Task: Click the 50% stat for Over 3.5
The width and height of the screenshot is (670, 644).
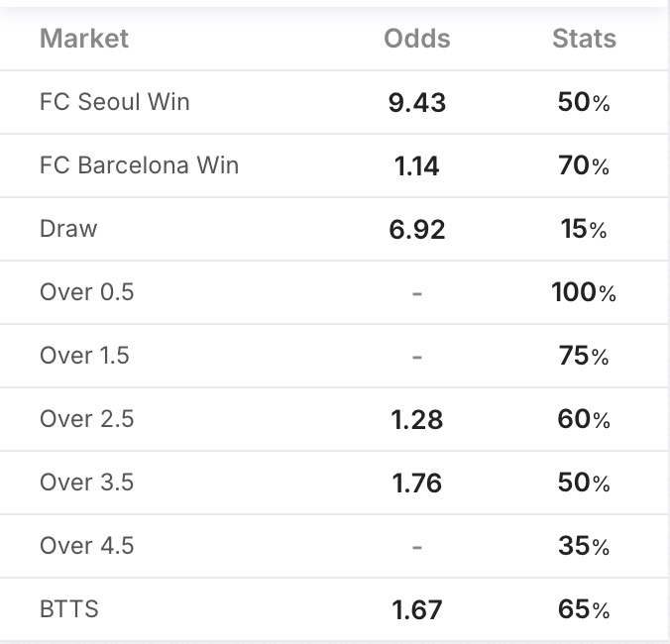Action: pyautogui.click(x=584, y=483)
